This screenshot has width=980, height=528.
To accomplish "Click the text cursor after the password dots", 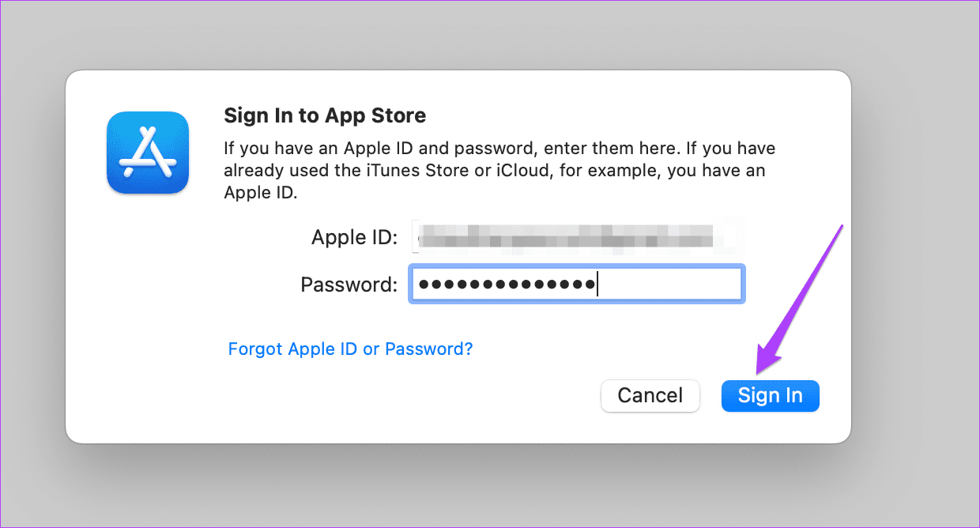I will (x=597, y=285).
